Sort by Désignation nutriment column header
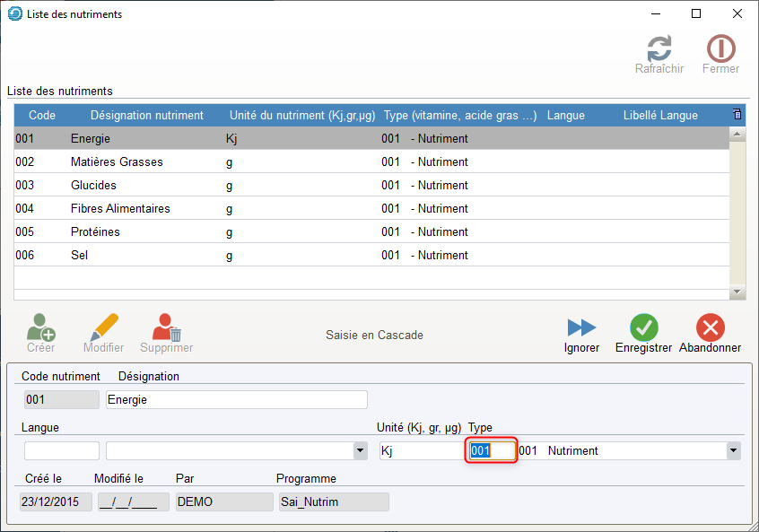 tap(146, 116)
